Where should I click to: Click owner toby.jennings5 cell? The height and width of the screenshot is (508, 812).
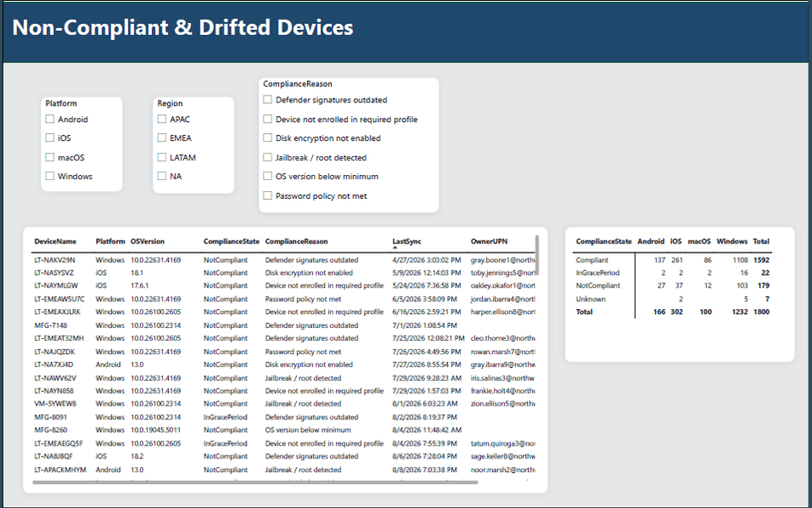(503, 272)
